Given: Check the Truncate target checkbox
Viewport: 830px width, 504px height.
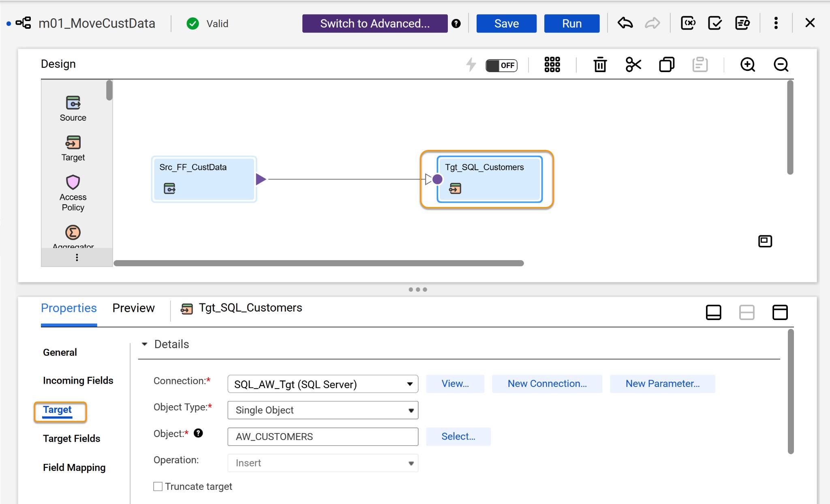Looking at the screenshot, I should pyautogui.click(x=158, y=486).
